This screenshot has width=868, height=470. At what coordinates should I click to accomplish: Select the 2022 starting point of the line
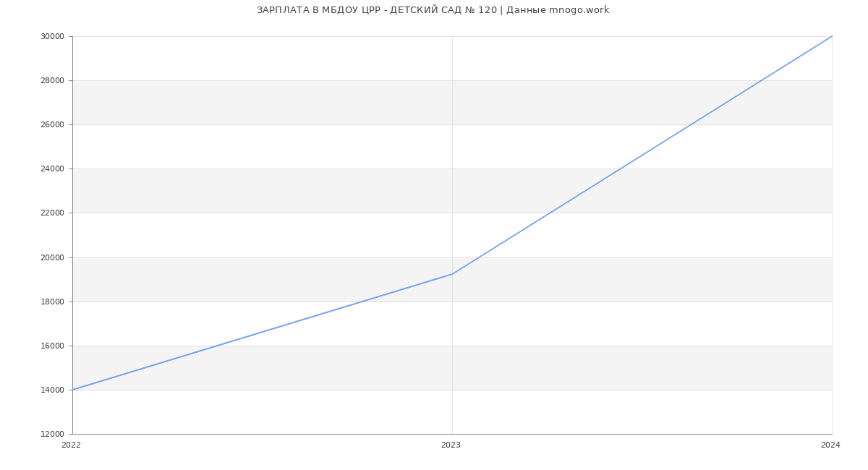[73, 390]
